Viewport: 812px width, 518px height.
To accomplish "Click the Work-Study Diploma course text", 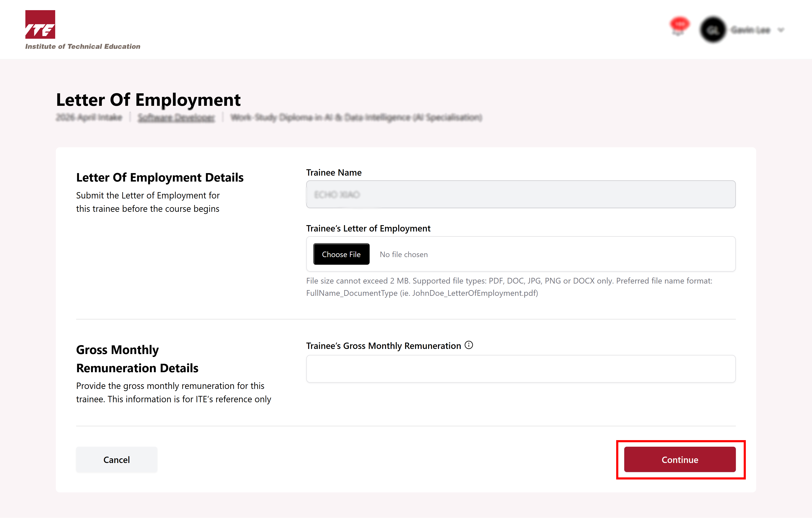I will coord(356,117).
